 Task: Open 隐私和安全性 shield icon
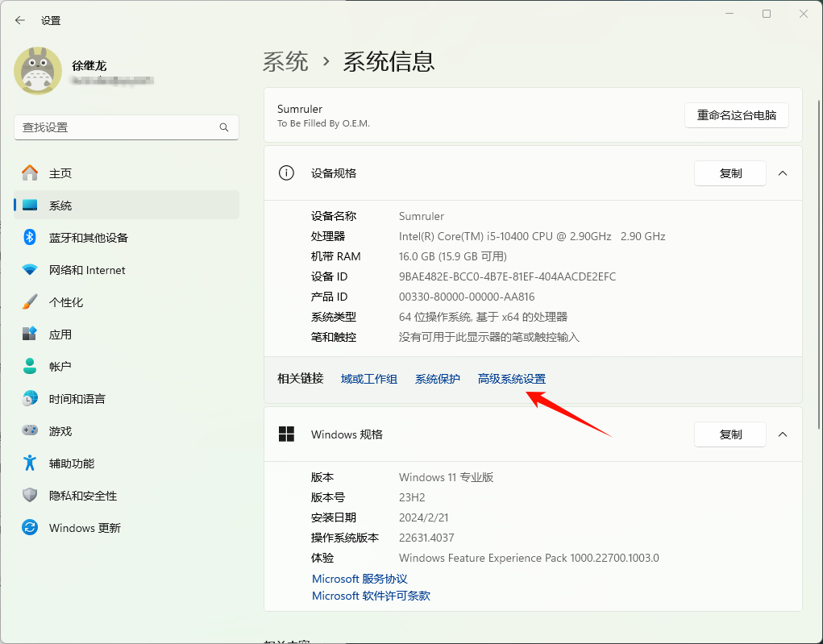[30, 495]
